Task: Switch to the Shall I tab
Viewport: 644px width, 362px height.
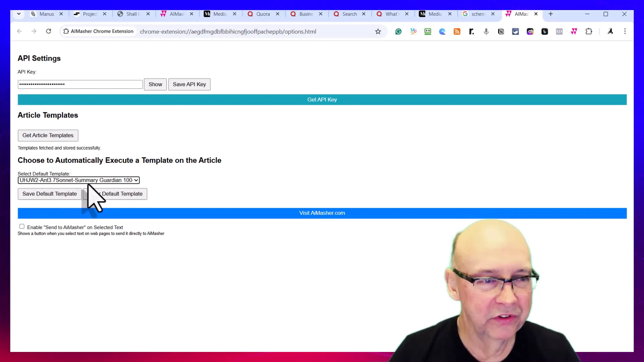Action: (133, 14)
